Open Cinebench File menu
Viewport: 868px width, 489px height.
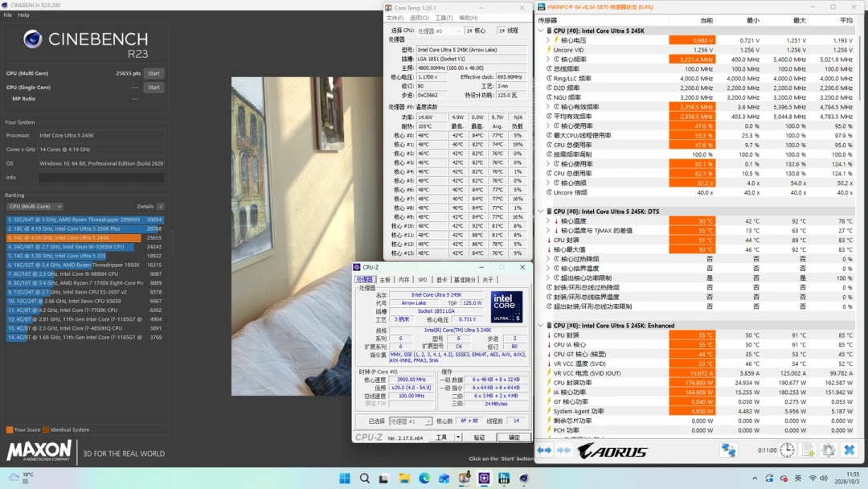point(7,15)
